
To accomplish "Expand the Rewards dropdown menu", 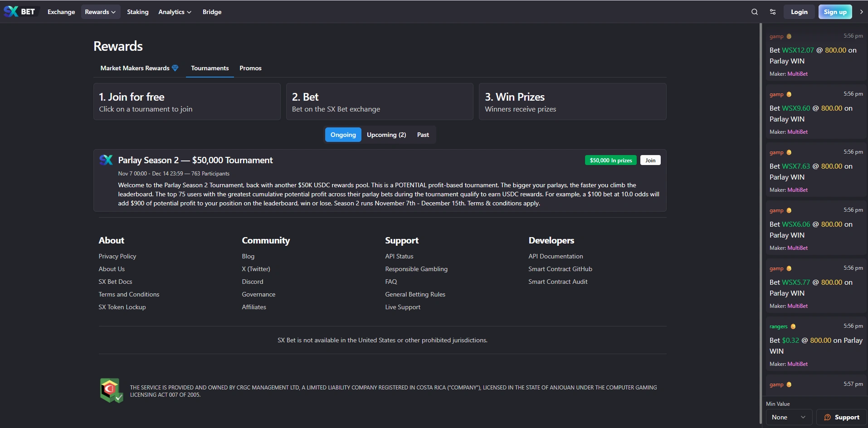I will pyautogui.click(x=101, y=12).
